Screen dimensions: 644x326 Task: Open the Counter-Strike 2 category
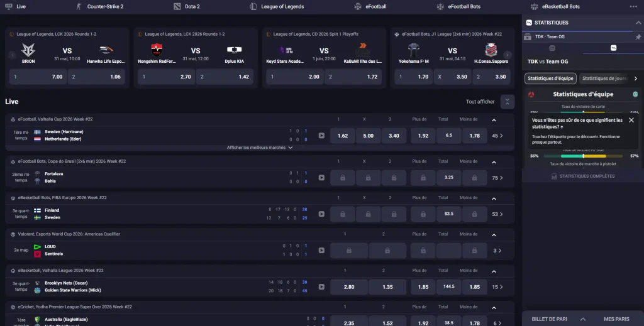[100, 6]
